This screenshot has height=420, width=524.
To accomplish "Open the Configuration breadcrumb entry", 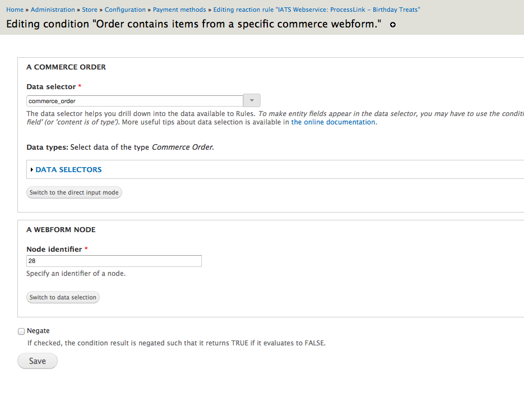I will click(x=124, y=10).
